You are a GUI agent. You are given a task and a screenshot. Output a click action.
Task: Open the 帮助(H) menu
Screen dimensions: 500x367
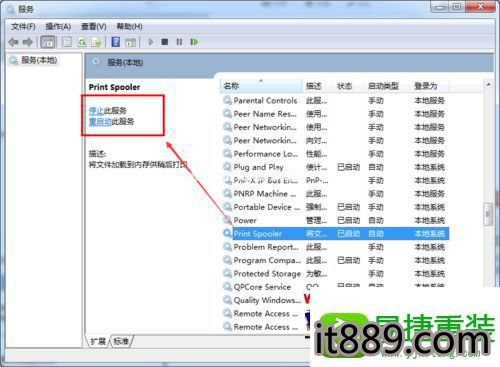129,27
